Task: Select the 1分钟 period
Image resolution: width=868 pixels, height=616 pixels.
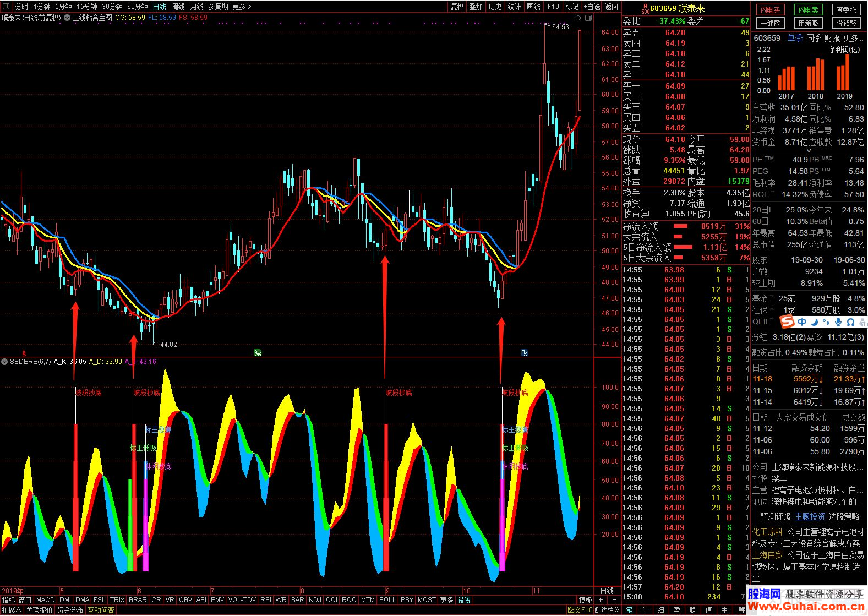Action: click(x=42, y=7)
